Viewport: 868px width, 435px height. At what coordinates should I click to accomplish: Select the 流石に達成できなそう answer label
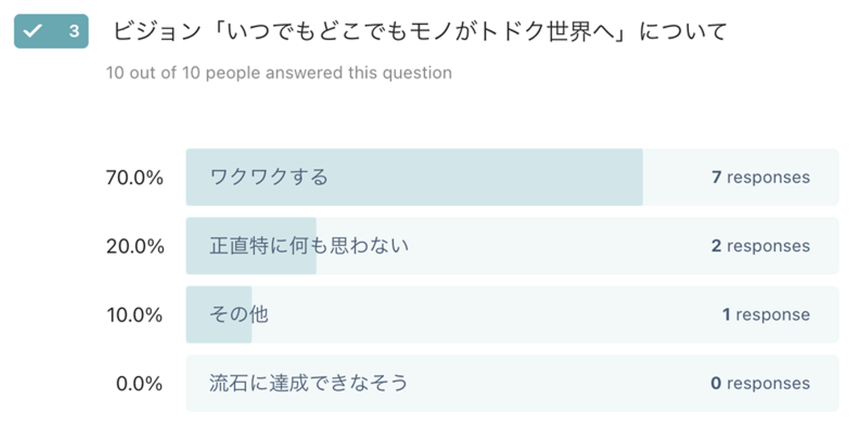(x=309, y=383)
